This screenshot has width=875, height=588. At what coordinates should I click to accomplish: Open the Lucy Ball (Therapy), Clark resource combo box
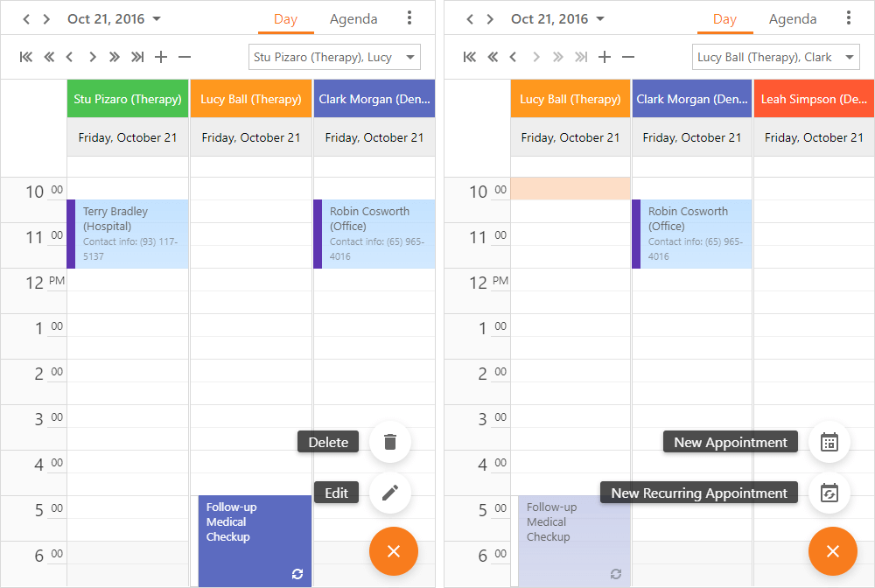coord(776,57)
